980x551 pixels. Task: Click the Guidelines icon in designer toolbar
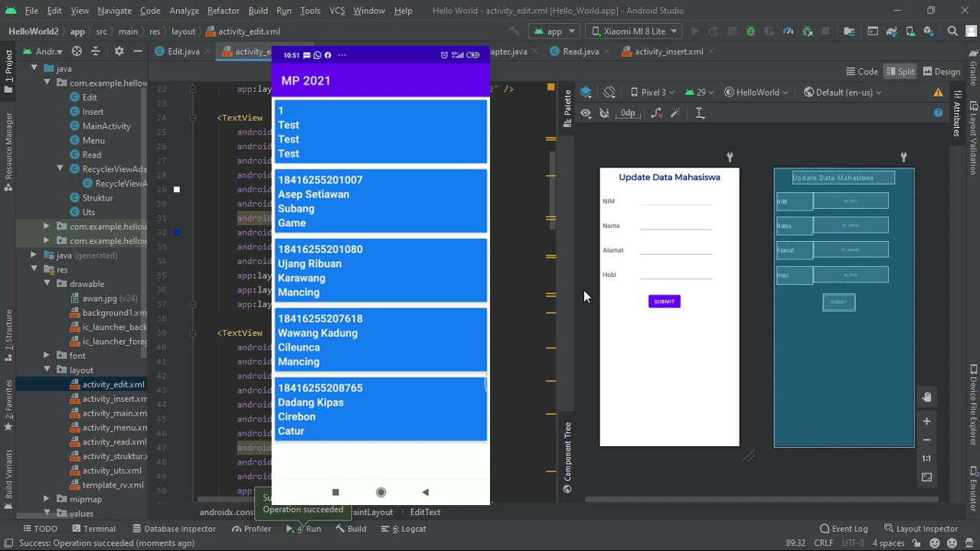[700, 112]
